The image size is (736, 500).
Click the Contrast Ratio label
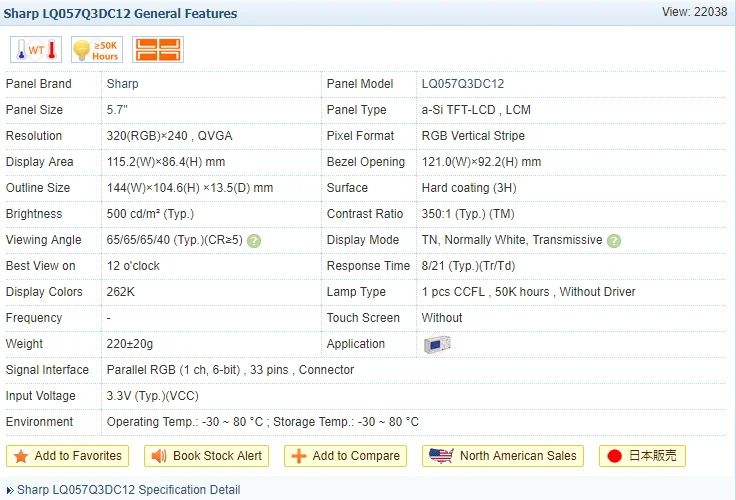pos(365,214)
